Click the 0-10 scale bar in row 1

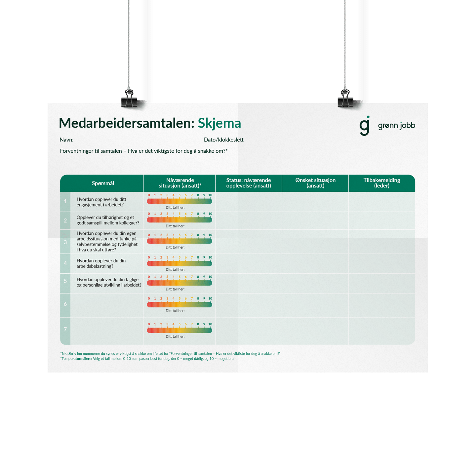pos(179,201)
